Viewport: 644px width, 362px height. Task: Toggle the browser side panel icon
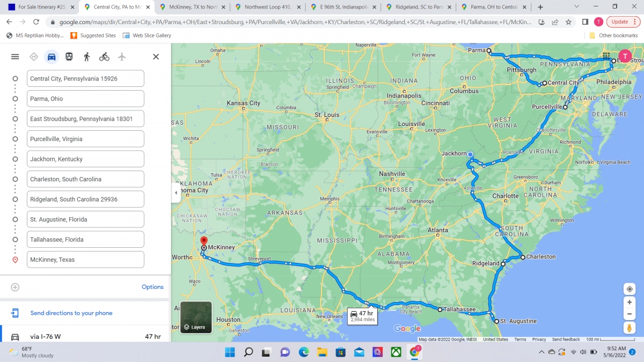pyautogui.click(x=585, y=22)
